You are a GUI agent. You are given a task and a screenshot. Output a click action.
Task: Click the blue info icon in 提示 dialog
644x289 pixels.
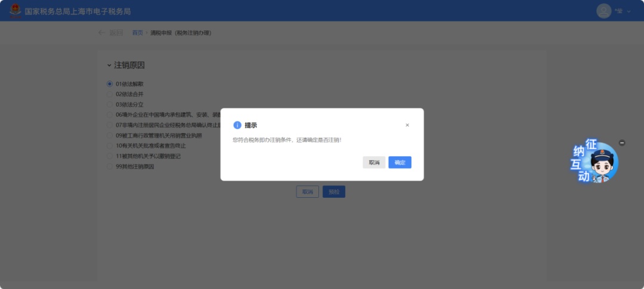(237, 125)
